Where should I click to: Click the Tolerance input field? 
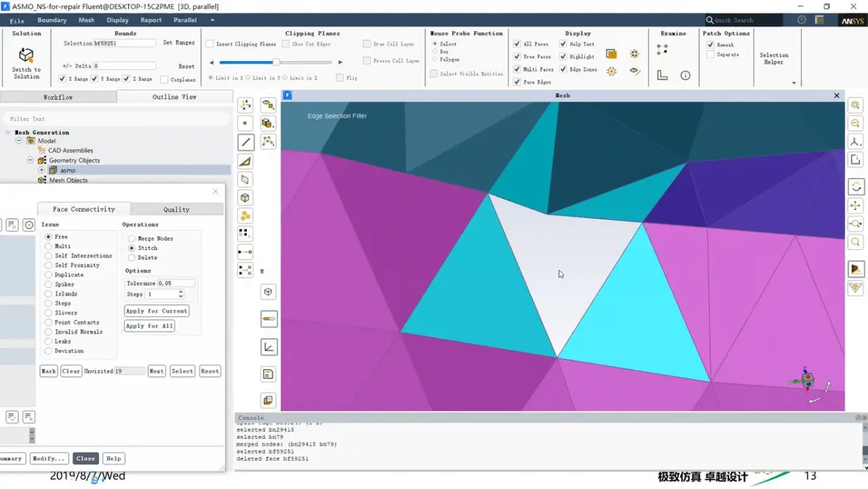(x=176, y=283)
